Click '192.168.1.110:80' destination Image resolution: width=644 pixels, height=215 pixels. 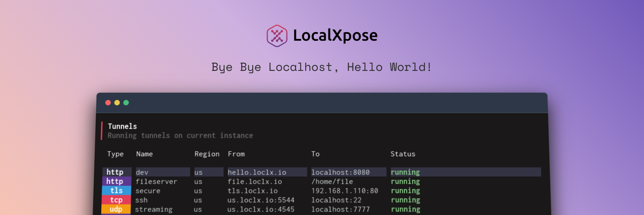345,191
